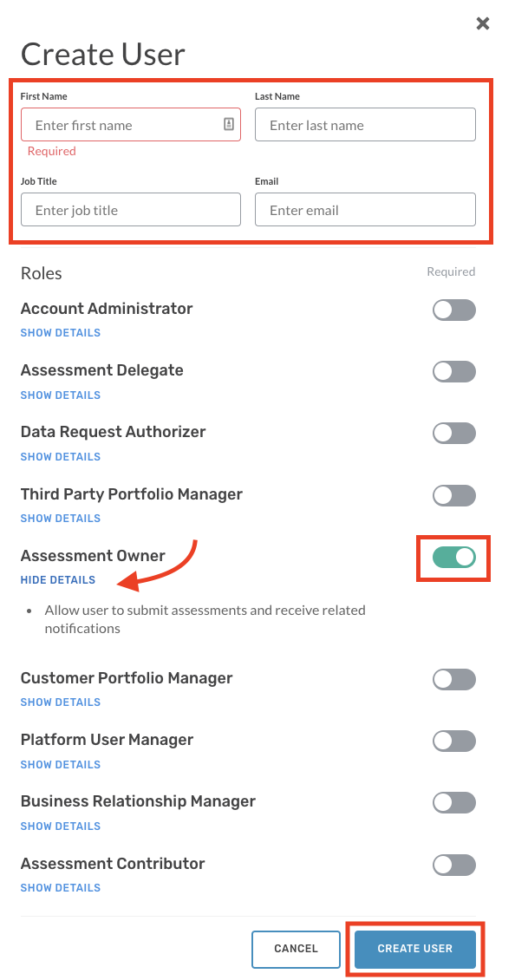Show details for Data Request Authorizer
The height and width of the screenshot is (980, 515).
[60, 456]
